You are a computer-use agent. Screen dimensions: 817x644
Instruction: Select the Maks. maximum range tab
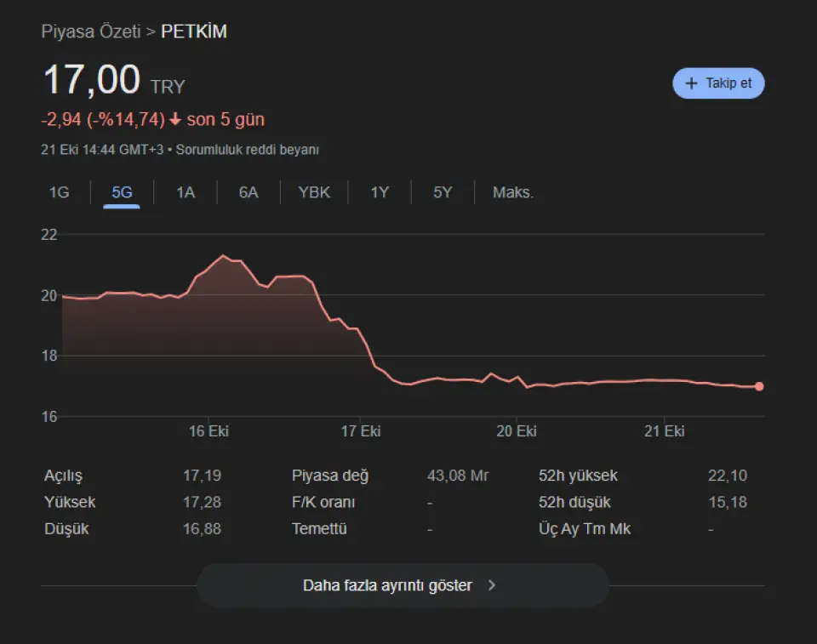point(513,192)
